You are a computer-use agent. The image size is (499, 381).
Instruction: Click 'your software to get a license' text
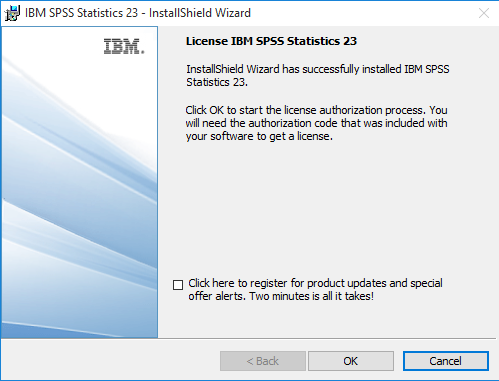coord(259,136)
